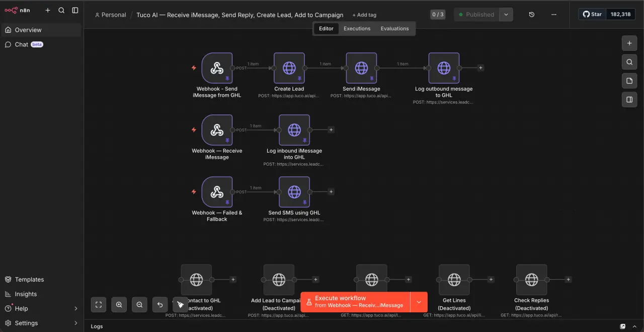Open the three-dots workflow options menu
The image size is (644, 332).
(554, 15)
